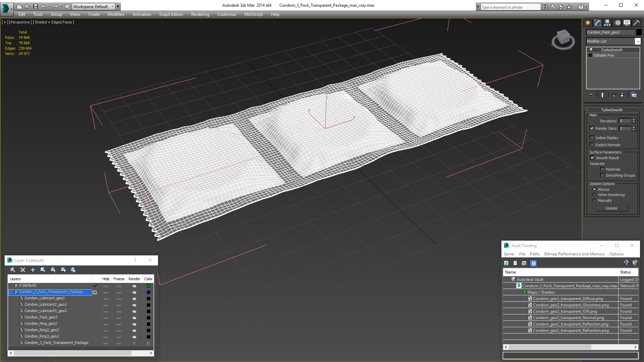Viewport: 644px width, 362px height.
Task: Click Refresh icon in Asset Tracking toolbar
Action: [x=506, y=263]
